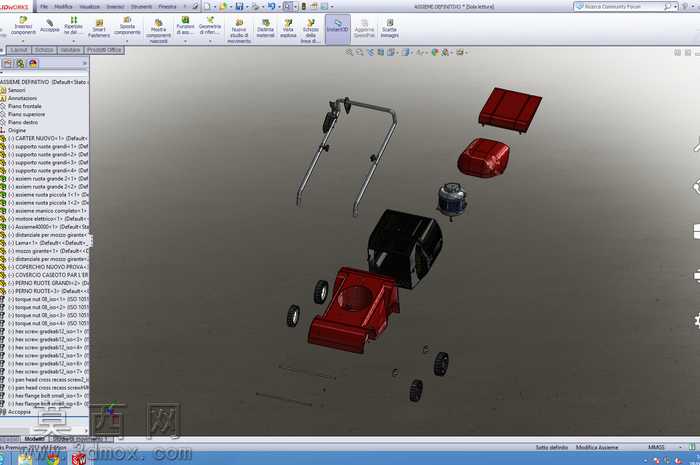Open Distinta materiali tool
Viewport: 700px width, 465px height.
pos(265,29)
